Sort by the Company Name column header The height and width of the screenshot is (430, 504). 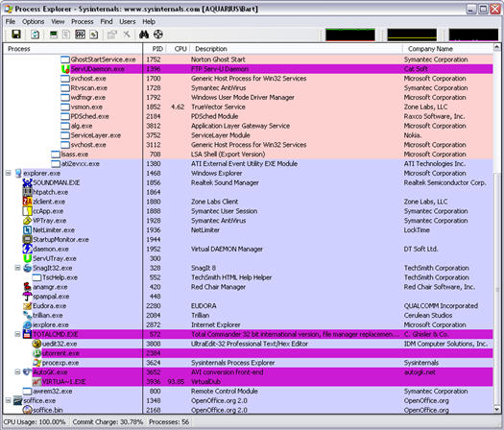tap(447, 49)
